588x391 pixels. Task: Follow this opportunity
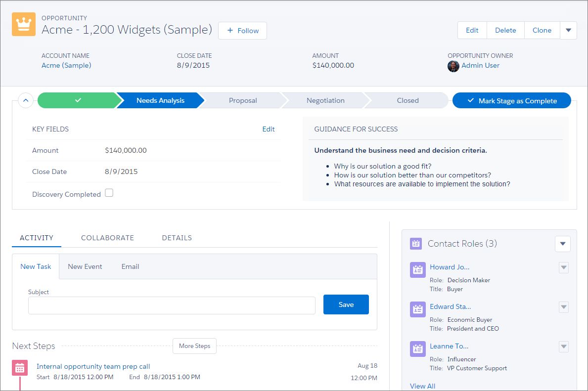point(242,31)
